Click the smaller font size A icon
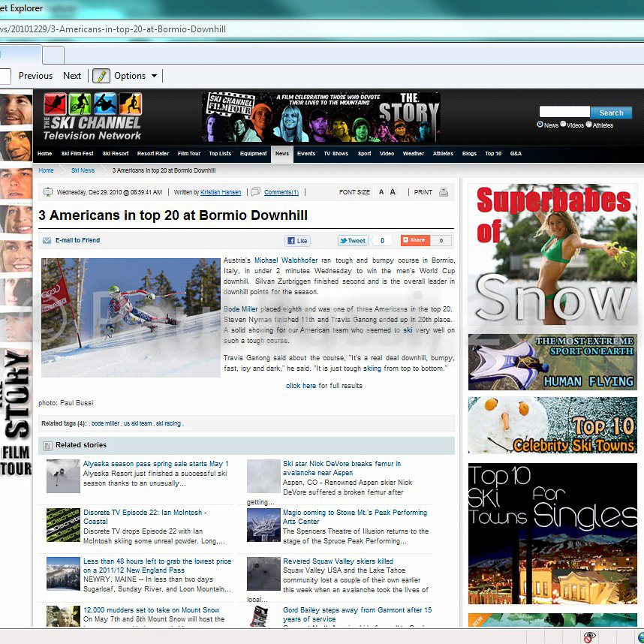Image resolution: width=644 pixels, height=644 pixels. (x=381, y=192)
